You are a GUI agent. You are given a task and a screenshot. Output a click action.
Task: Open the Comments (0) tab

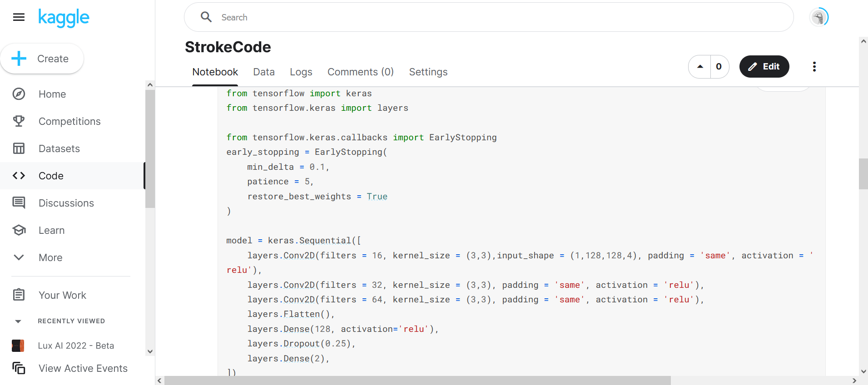pyautogui.click(x=361, y=72)
